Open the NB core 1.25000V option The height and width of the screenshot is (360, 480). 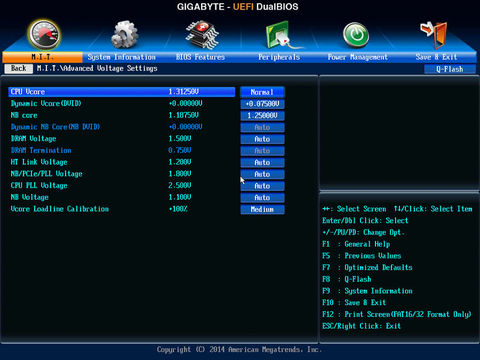[262, 115]
